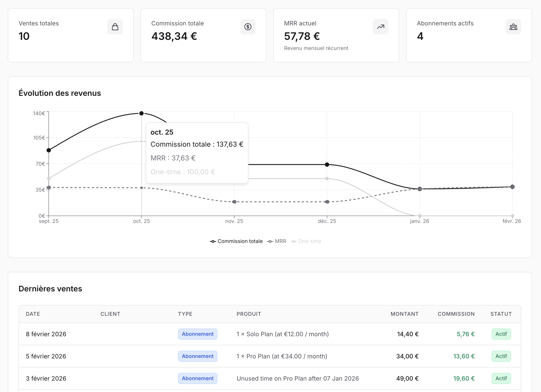Click the One-time legend marker
541x392 pixels.
(294, 241)
